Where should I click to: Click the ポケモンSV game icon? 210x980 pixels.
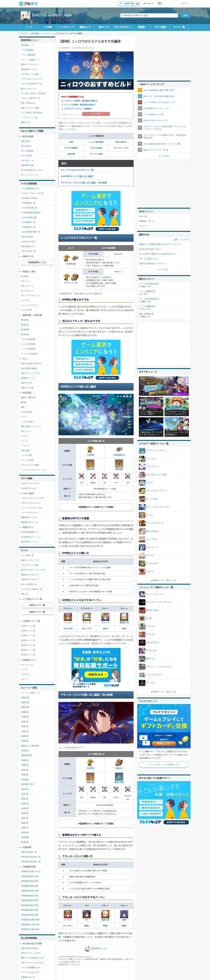coord(142,651)
